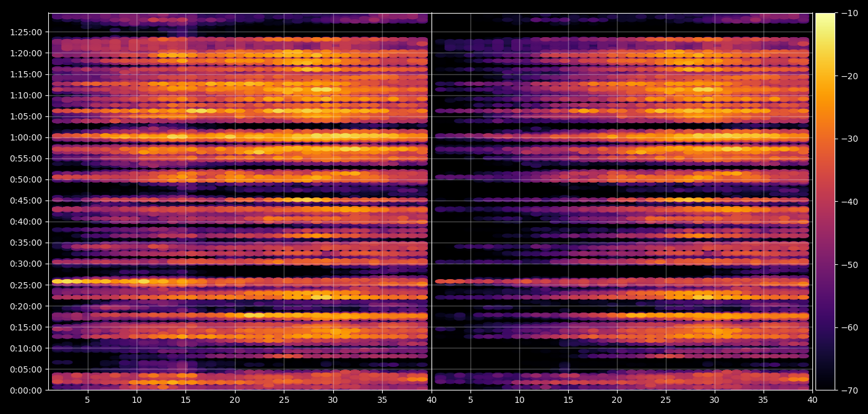Image resolution: width=868 pixels, height=414 pixels.
Task: Click the -70 colorbar tick label
Action: point(849,390)
